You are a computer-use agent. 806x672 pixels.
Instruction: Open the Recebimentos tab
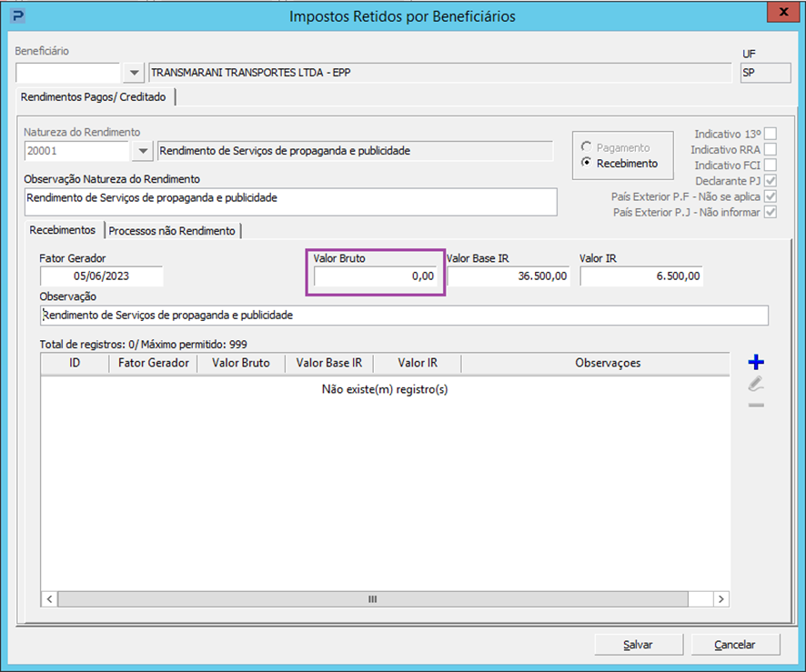click(62, 230)
